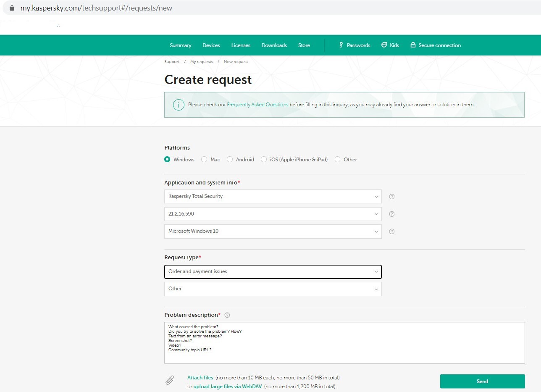This screenshot has height=392, width=541.
Task: Open the Passwords menu item
Action: coord(355,45)
